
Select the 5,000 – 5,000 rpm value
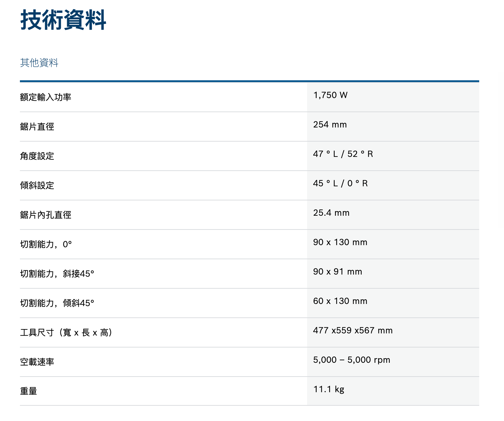click(x=352, y=360)
